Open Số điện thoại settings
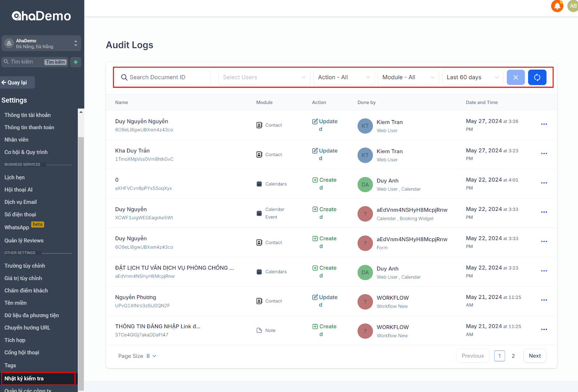Image resolution: width=578 pixels, height=392 pixels. pyautogui.click(x=20, y=214)
